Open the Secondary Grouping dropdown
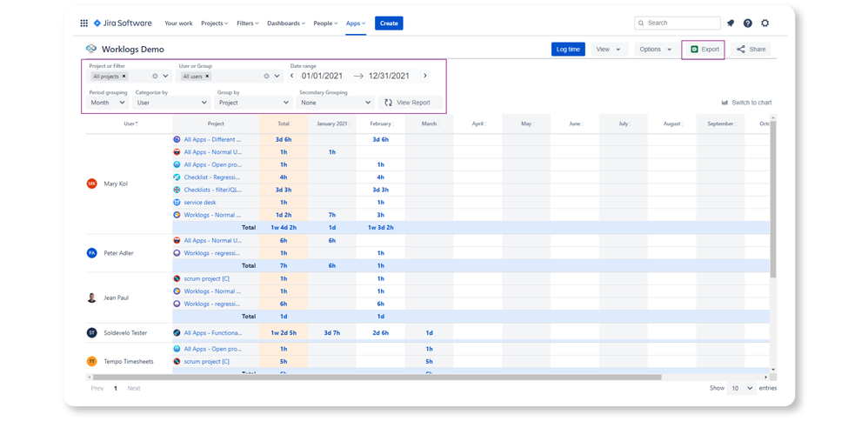This screenshot has height=421, width=868. [336, 103]
